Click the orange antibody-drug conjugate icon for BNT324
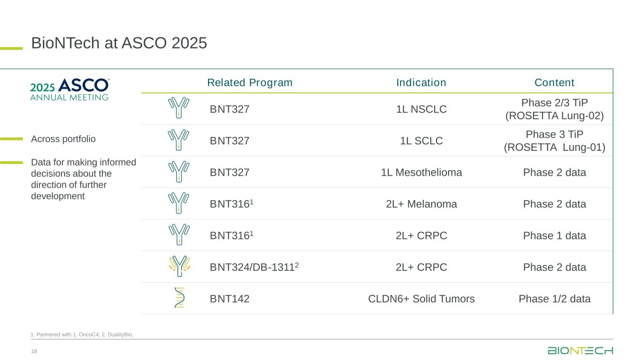The height and width of the screenshot is (362, 644). pos(178,266)
